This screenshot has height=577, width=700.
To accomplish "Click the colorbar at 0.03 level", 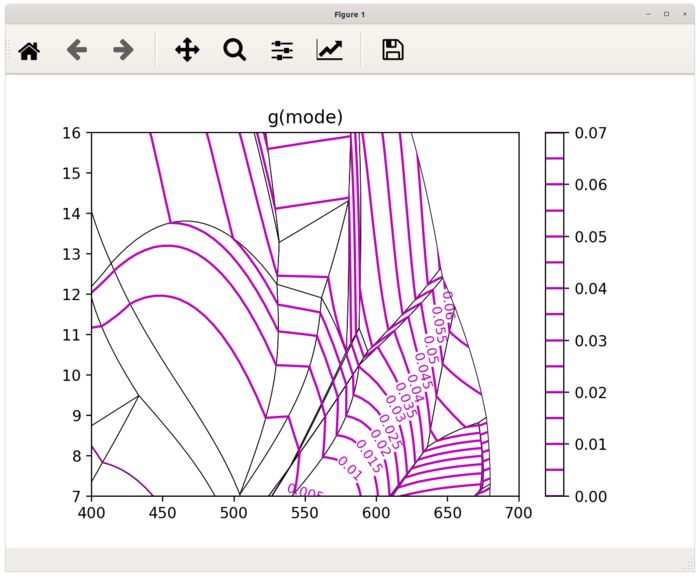I will [x=554, y=341].
